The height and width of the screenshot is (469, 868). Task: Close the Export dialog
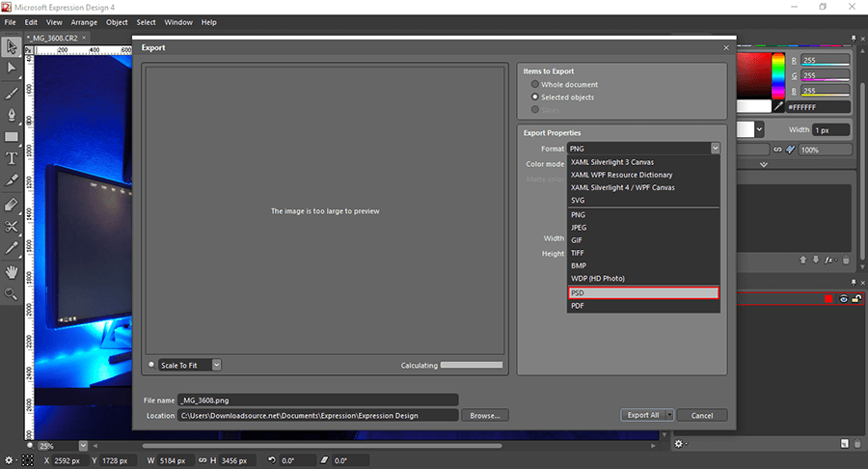coord(725,47)
